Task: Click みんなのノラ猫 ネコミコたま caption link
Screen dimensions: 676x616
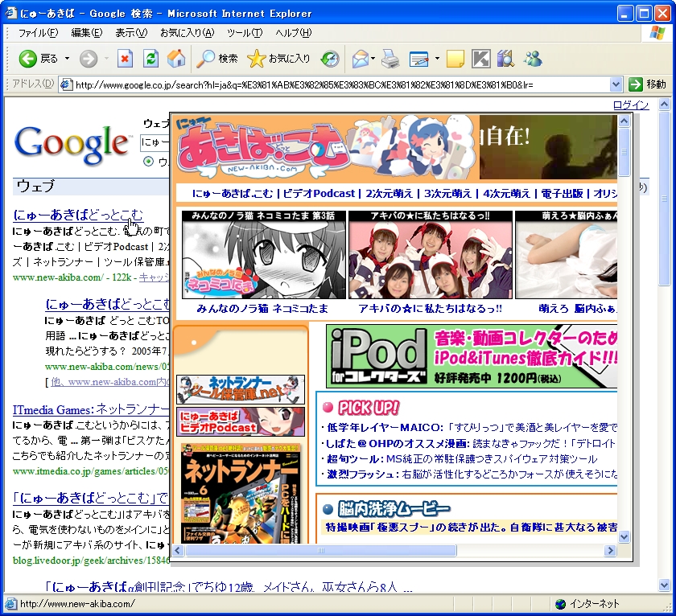Action: coord(262,309)
